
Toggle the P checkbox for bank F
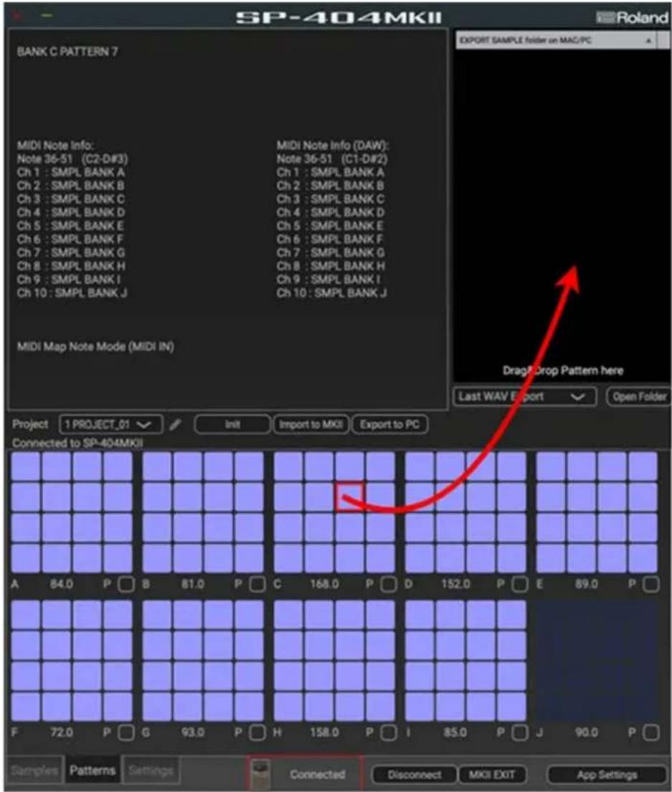(x=126, y=732)
